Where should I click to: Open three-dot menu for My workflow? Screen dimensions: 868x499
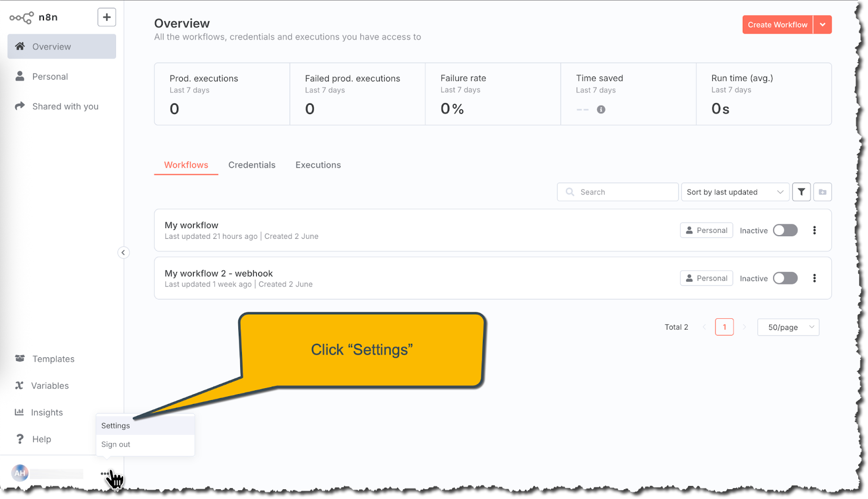coord(814,230)
